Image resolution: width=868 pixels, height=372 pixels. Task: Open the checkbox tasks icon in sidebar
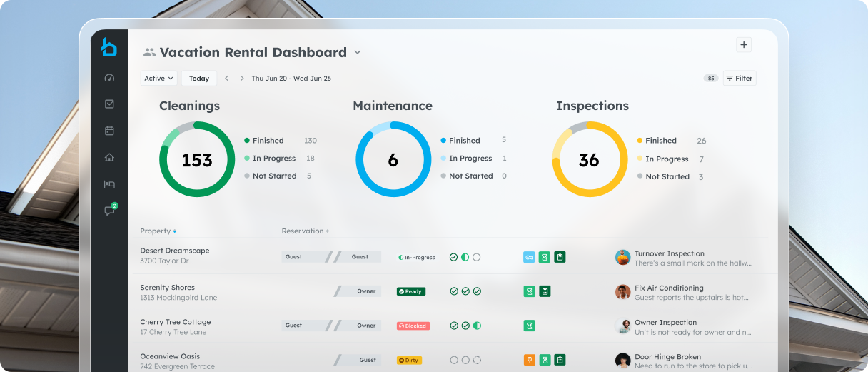pos(109,104)
